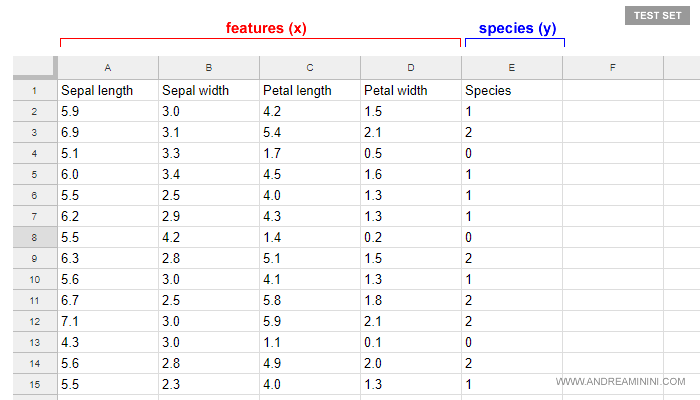700x400 pixels.
Task: Click the 'Species' header cell
Action: coord(488,90)
